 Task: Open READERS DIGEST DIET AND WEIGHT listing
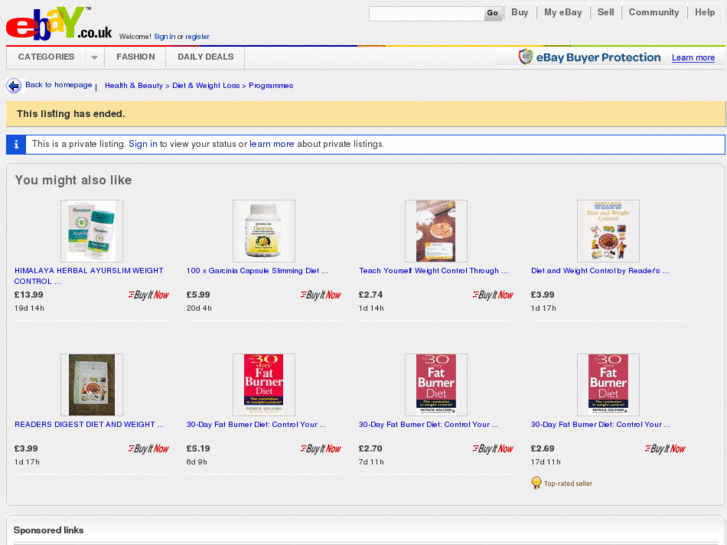(89, 425)
